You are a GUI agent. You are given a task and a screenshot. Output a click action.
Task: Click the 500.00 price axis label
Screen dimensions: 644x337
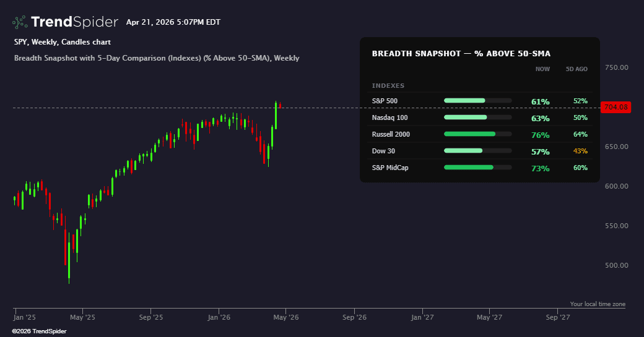[x=617, y=265]
